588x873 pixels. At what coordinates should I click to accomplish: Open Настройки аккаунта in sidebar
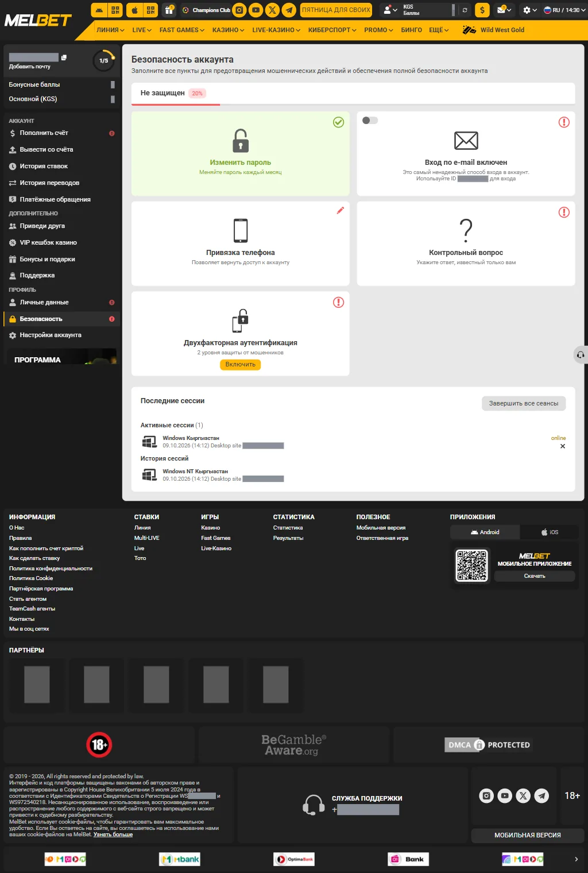61,335
